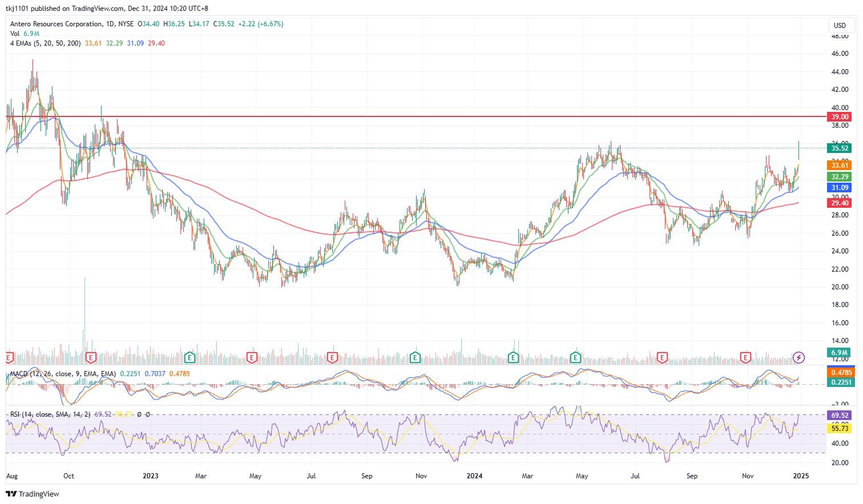The width and height of the screenshot is (863, 504).
Task: Click the 0.7037 MACD value in legend
Action: [155, 374]
